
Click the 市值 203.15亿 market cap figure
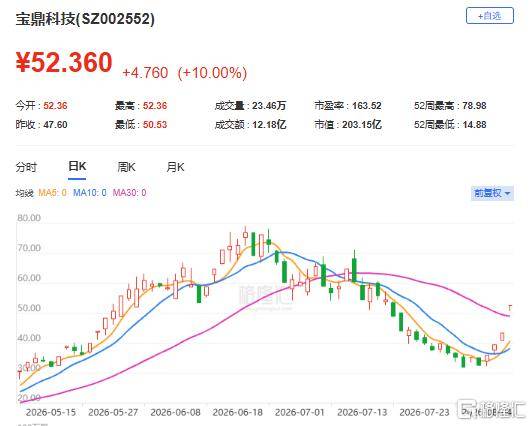click(x=362, y=125)
